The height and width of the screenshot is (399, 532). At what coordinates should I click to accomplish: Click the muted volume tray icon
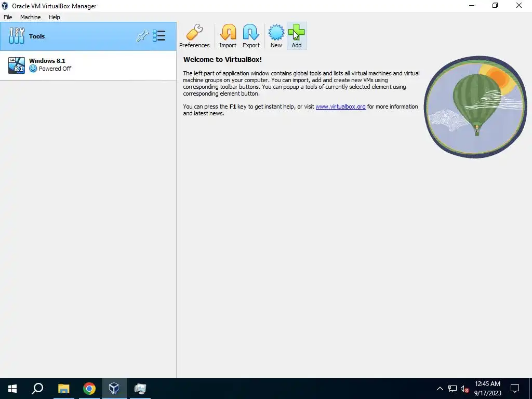(465, 389)
